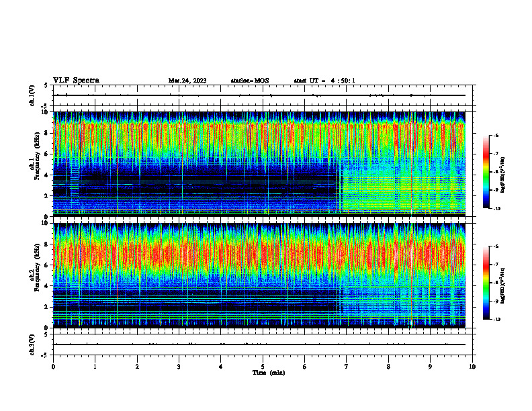This screenshot has width=532, height=411.
Task: Click the ch.1 spectrogram panel
Action: (x=259, y=164)
